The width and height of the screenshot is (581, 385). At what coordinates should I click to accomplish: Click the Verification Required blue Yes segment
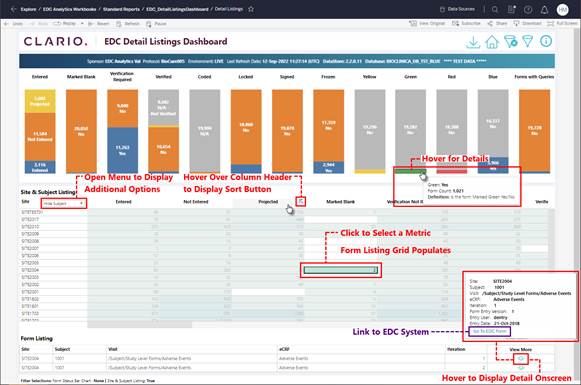(122, 150)
